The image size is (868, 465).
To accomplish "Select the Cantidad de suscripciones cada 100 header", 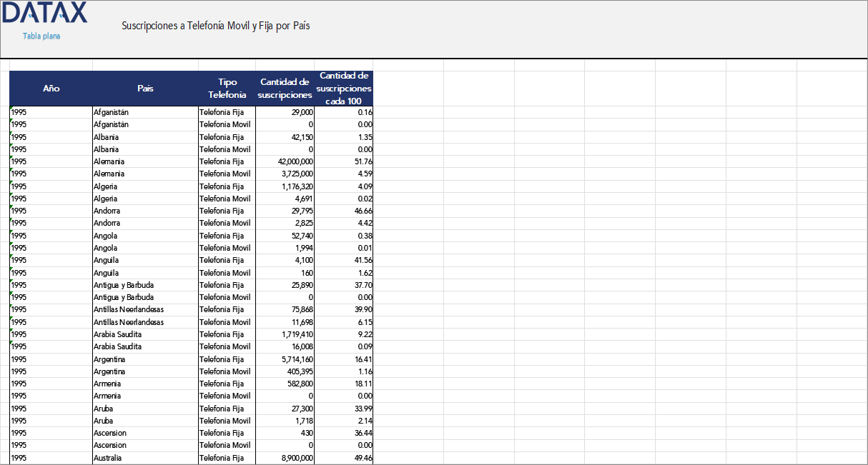I will coord(343,89).
